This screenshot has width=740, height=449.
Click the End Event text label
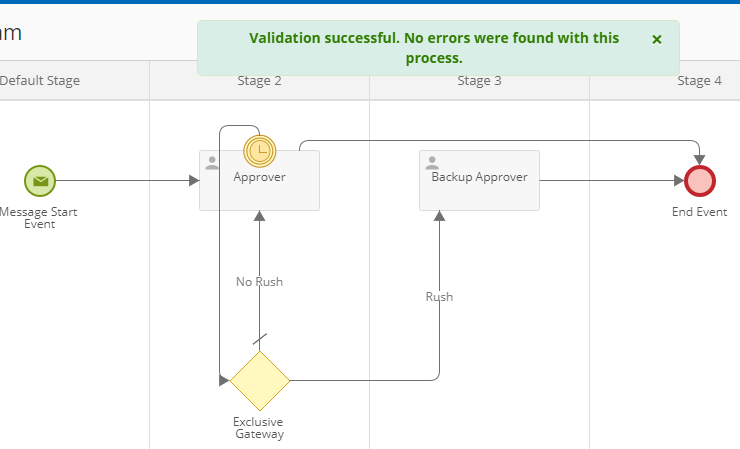click(699, 212)
